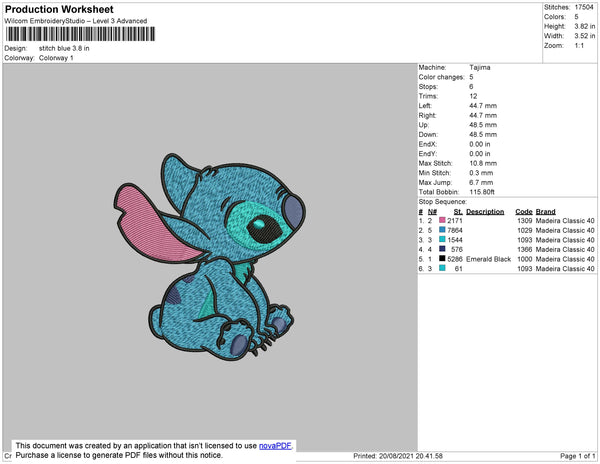Click thread code '1366'
600x464 pixels.
[524, 249]
